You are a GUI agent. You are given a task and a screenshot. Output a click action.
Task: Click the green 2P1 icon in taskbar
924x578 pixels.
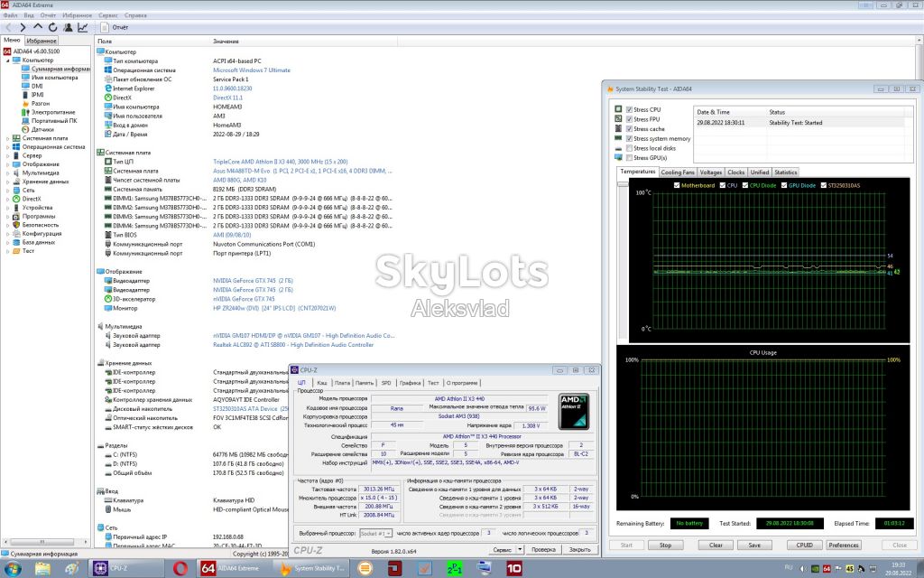pyautogui.click(x=455, y=568)
